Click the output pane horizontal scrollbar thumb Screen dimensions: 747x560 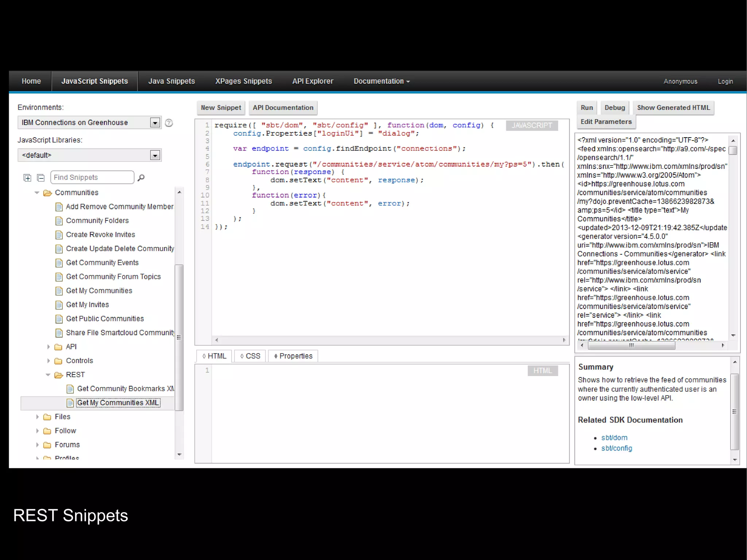point(631,345)
